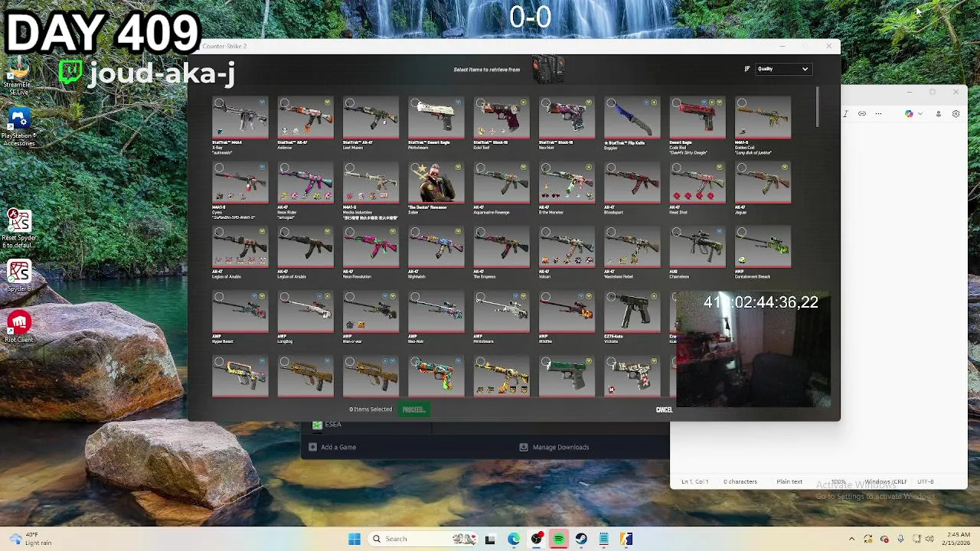Select the AK-47 Nightwish thumbnail
980x551 pixels.
[436, 247]
